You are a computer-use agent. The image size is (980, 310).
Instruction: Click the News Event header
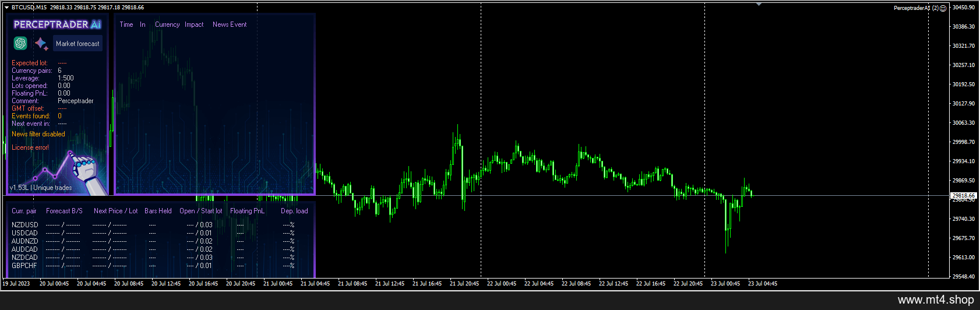(x=230, y=24)
